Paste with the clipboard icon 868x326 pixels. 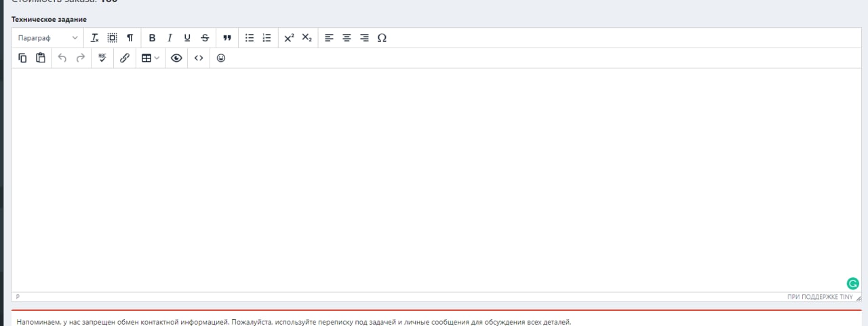click(40, 58)
